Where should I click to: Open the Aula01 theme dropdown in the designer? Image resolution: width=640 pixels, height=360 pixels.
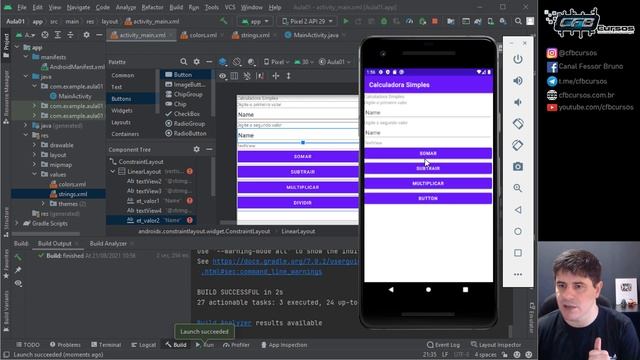click(x=335, y=62)
